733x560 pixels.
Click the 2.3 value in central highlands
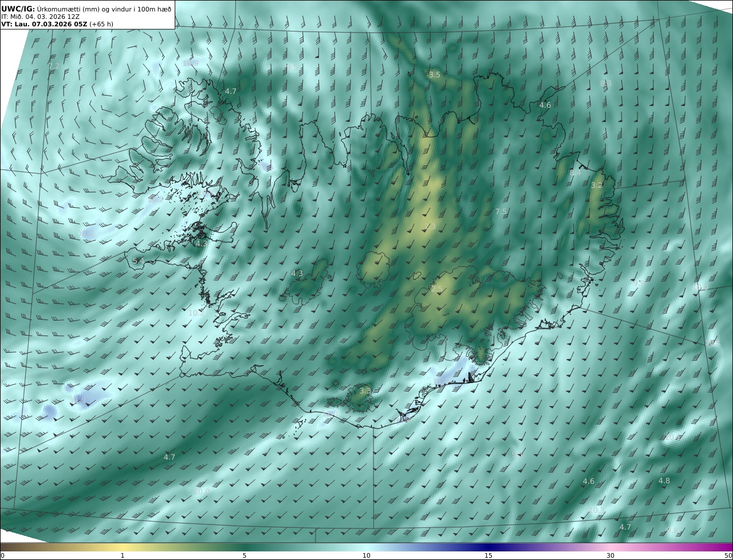click(430, 227)
